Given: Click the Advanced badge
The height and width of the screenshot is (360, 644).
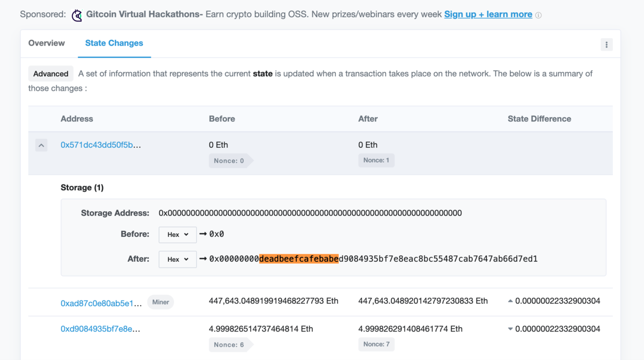Looking at the screenshot, I should 50,74.
